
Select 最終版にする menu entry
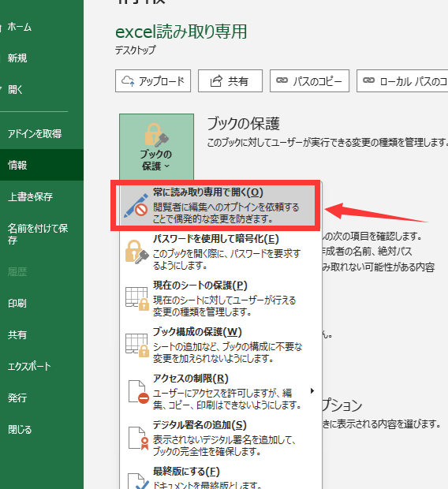pyautogui.click(x=219, y=477)
